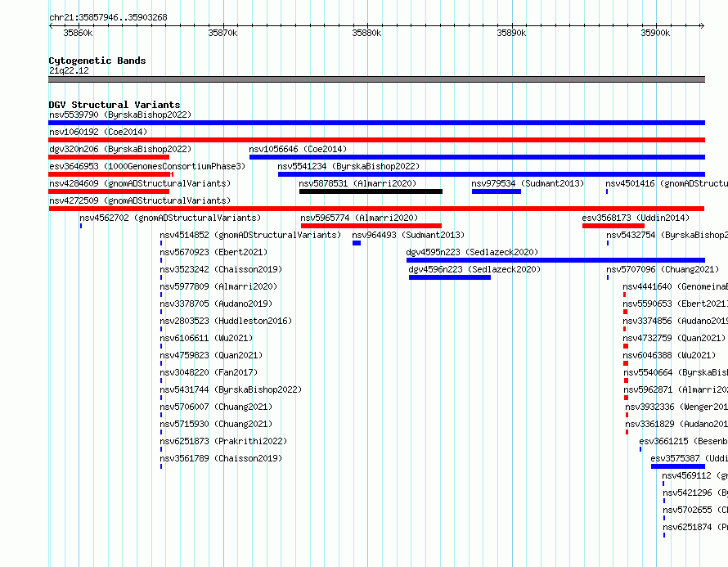Click the 35880k ruler tick label

pyautogui.click(x=366, y=33)
